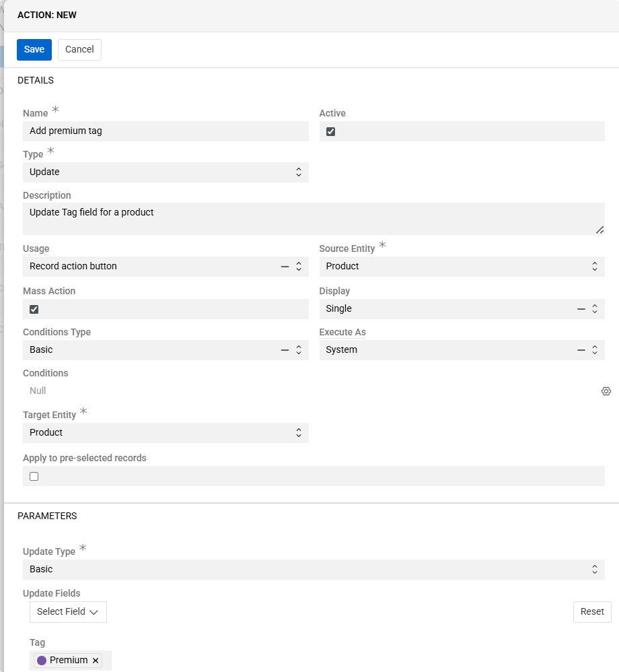This screenshot has height=672, width=619.
Task: Open the Select Field dropdown
Action: click(x=68, y=612)
